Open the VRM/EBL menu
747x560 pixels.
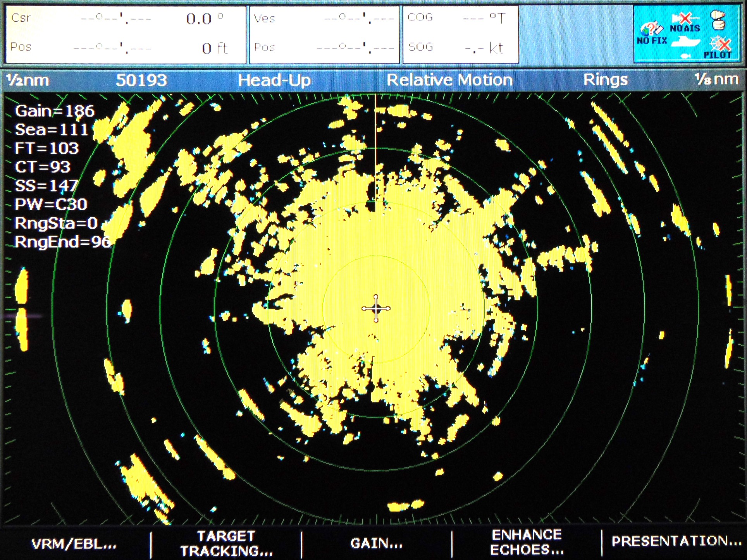tap(74, 544)
